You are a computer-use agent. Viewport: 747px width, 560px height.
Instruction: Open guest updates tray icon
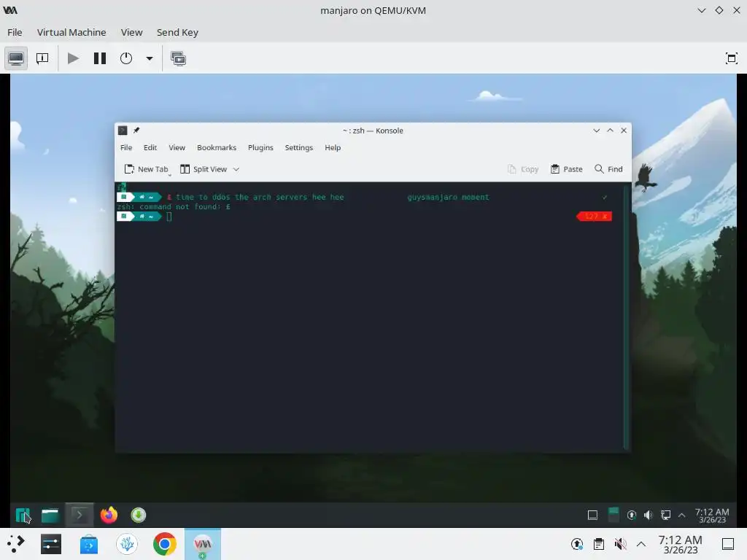pos(632,515)
